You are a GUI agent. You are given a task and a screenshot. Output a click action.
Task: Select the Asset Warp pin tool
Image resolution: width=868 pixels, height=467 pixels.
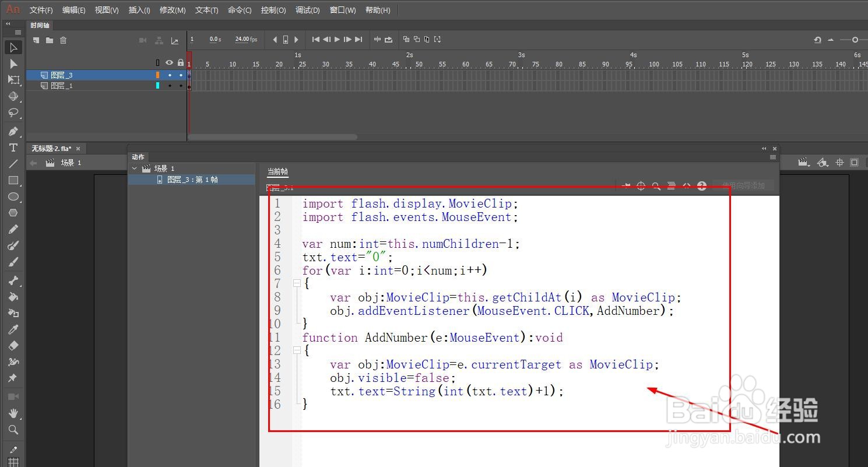(x=12, y=378)
